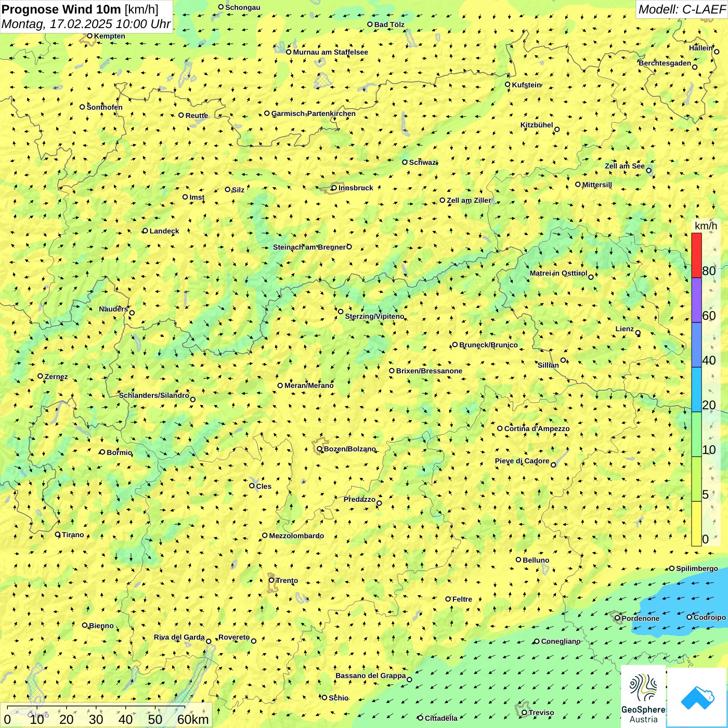Select the Bad Tölz label

(389, 24)
